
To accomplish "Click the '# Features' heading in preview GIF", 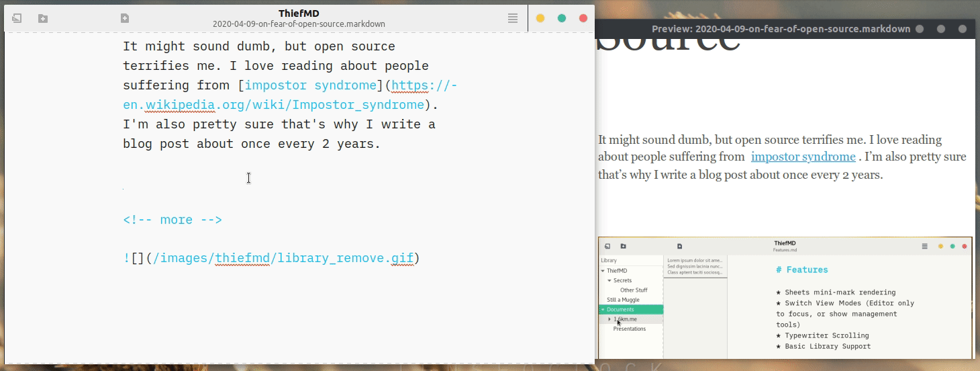I will (801, 270).
